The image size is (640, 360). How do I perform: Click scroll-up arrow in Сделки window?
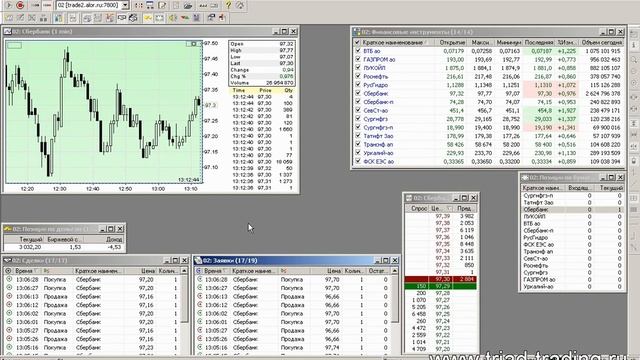[184, 271]
